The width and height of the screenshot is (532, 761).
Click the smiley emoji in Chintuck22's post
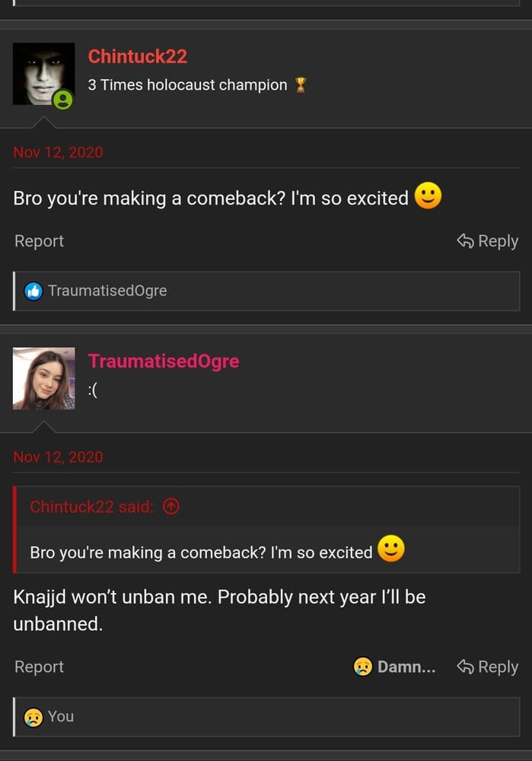[x=428, y=198]
